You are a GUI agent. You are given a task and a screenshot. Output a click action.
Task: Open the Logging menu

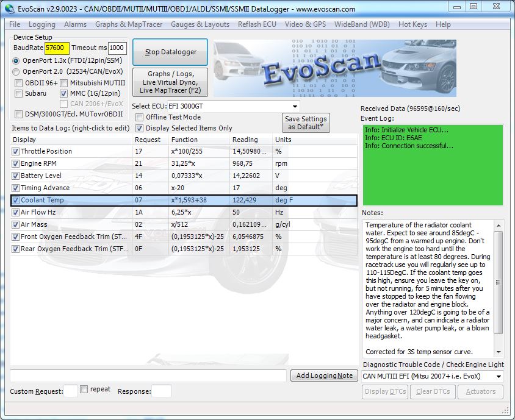coord(42,24)
